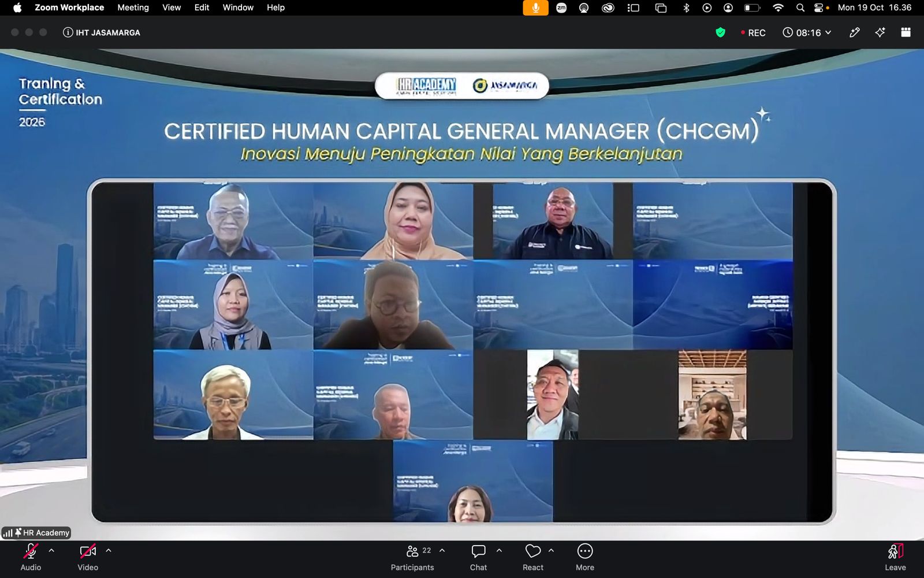Click the HR Academy name label
The height and width of the screenshot is (578, 924).
pyautogui.click(x=37, y=533)
